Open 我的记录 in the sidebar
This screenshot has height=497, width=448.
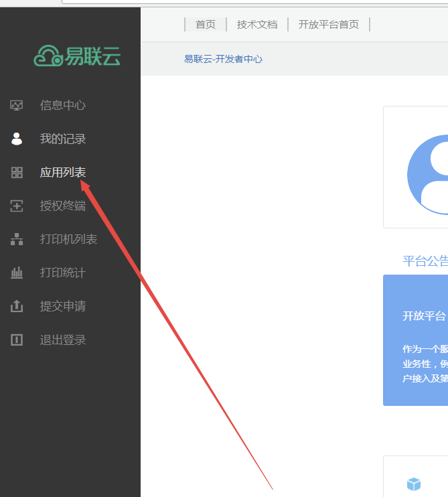point(63,139)
